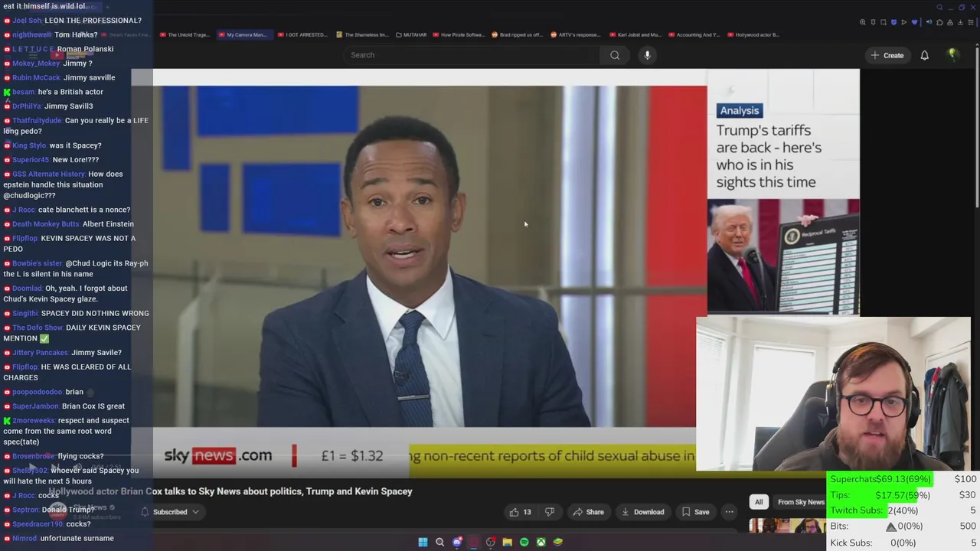Open How Pirate Softwa... bookmark

tap(459, 34)
